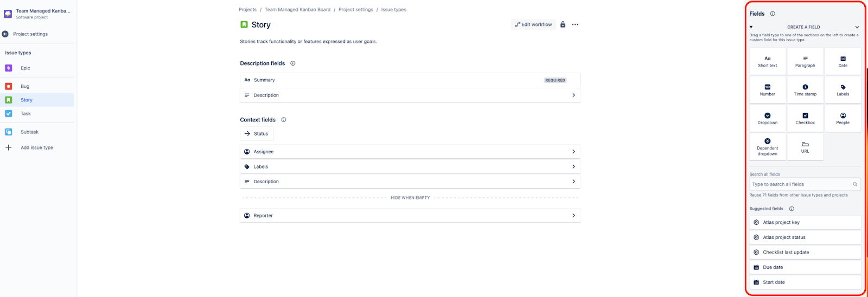The image size is (868, 297).
Task: Open the Issue types breadcrumb link
Action: pos(393,10)
